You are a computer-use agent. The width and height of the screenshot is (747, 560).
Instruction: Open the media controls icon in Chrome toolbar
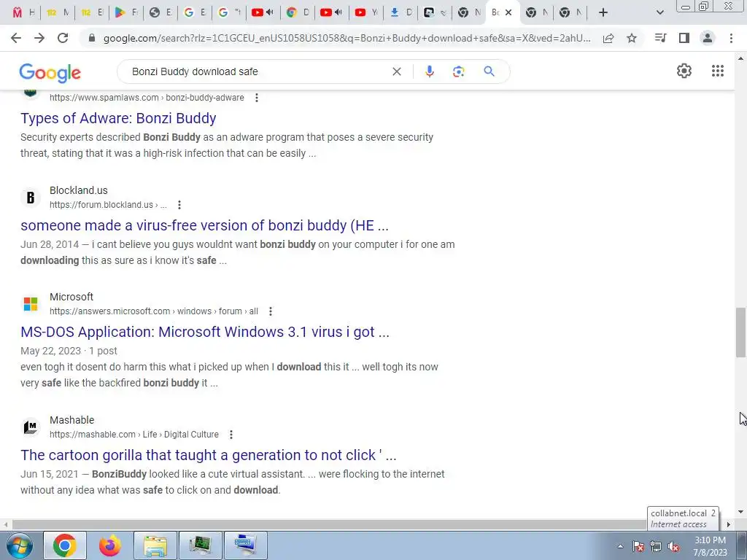(x=660, y=38)
